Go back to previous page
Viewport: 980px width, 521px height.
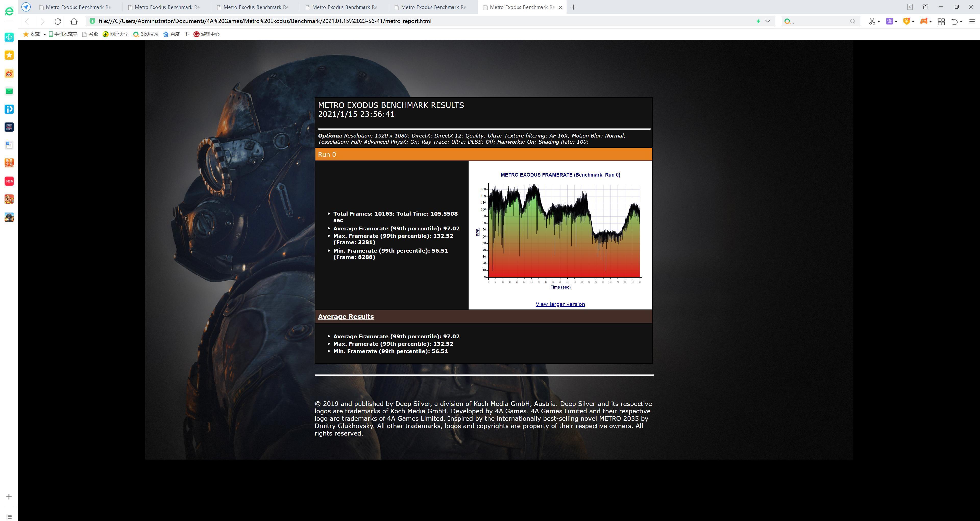tap(27, 21)
